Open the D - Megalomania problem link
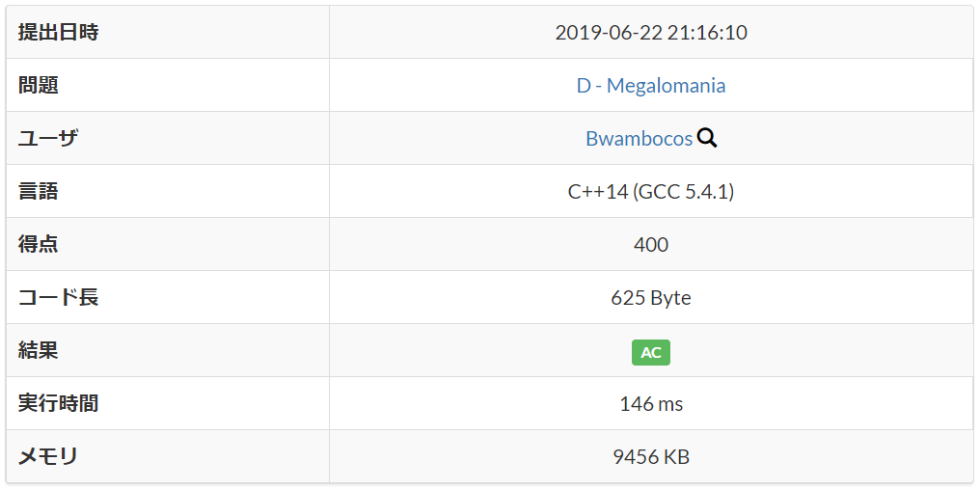The image size is (980, 489). point(651,86)
